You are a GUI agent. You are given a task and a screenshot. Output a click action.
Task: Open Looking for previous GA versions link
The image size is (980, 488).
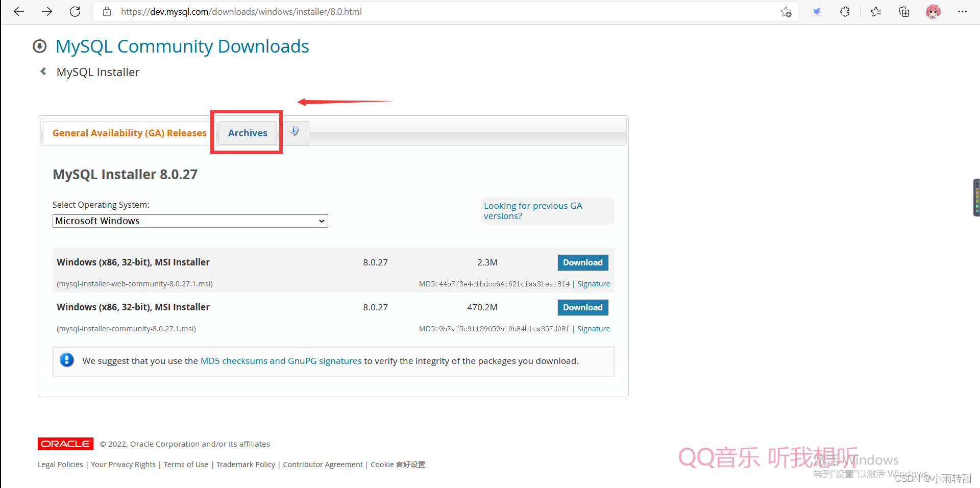(533, 211)
